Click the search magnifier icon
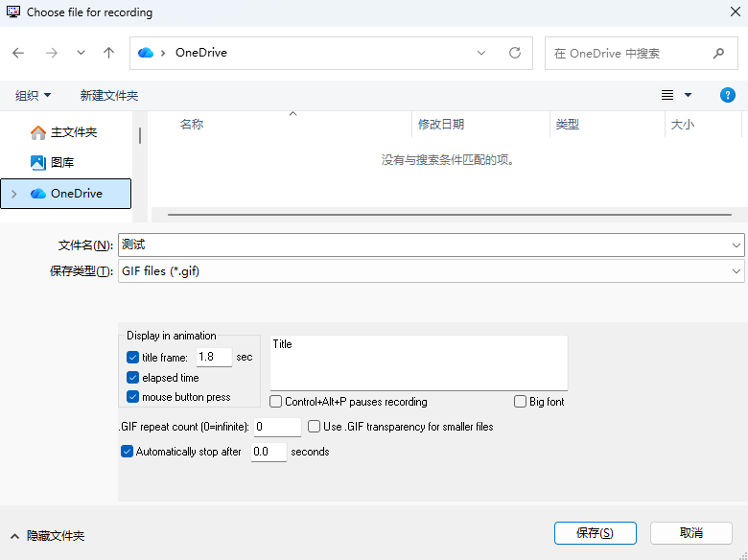Viewport: 748px width, 560px height. [x=718, y=54]
